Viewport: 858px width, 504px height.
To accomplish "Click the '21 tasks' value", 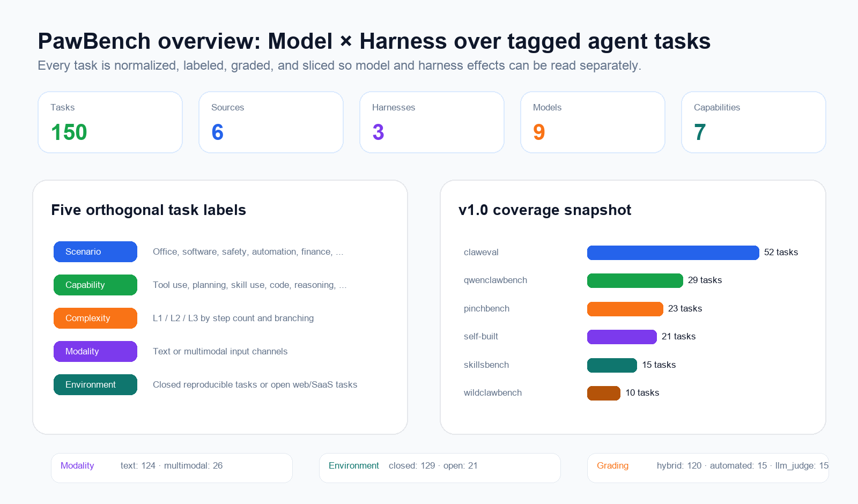I will click(x=678, y=336).
